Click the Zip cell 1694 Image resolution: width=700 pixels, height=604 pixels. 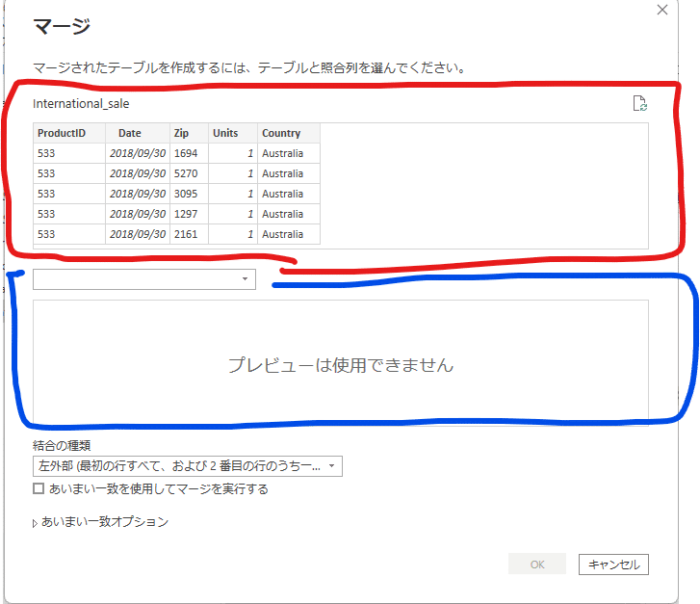pyautogui.click(x=190, y=153)
